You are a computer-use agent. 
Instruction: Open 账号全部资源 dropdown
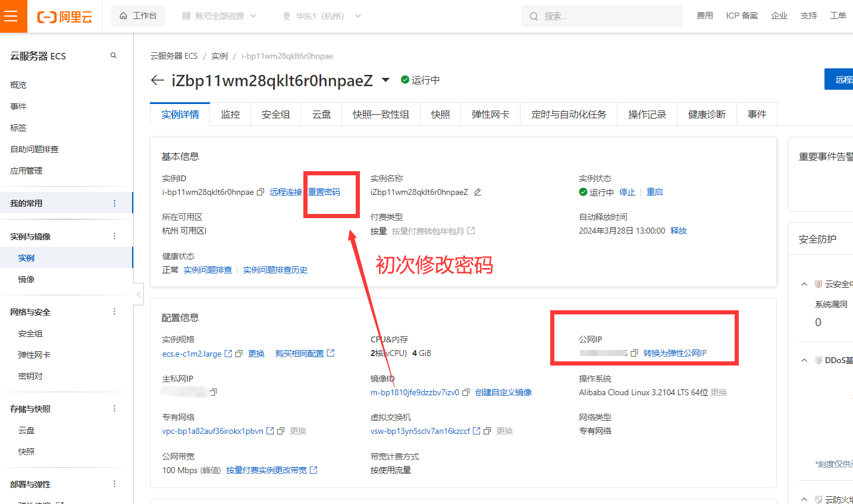219,16
